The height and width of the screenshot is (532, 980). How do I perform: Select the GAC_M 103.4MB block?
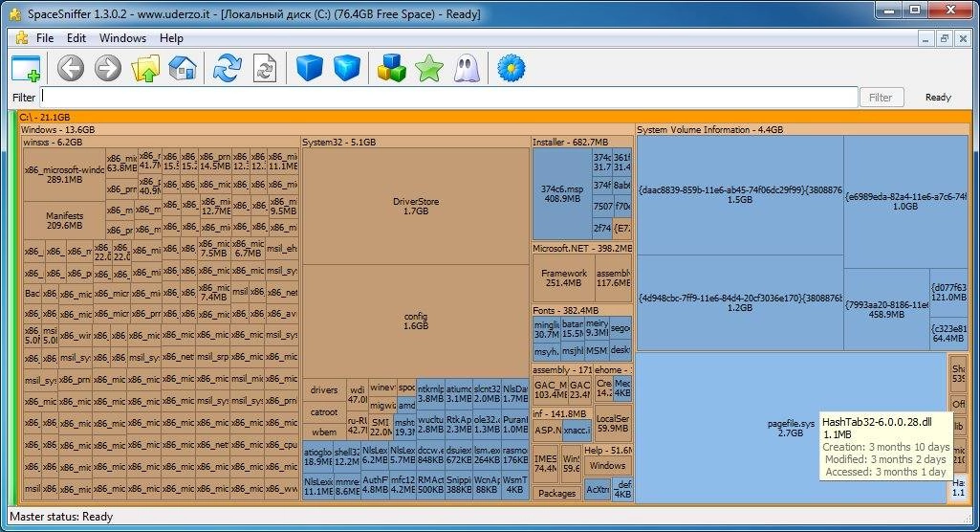click(551, 389)
